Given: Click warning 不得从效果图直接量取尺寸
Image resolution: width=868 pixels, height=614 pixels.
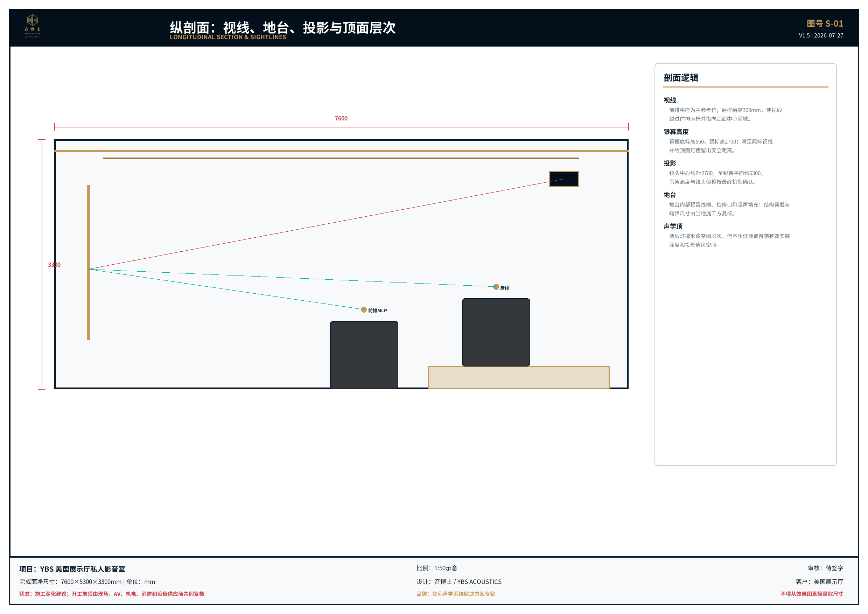Looking at the screenshot, I should [812, 594].
